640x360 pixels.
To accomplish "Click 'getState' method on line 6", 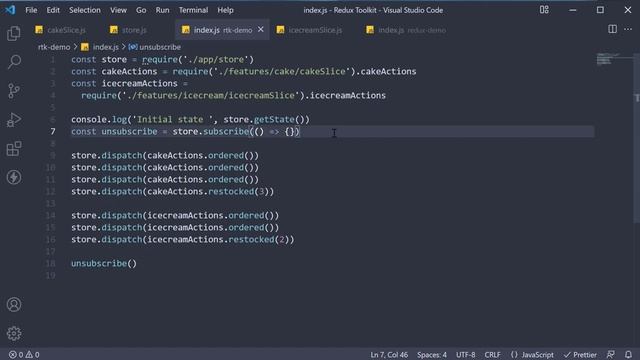I will 274,120.
